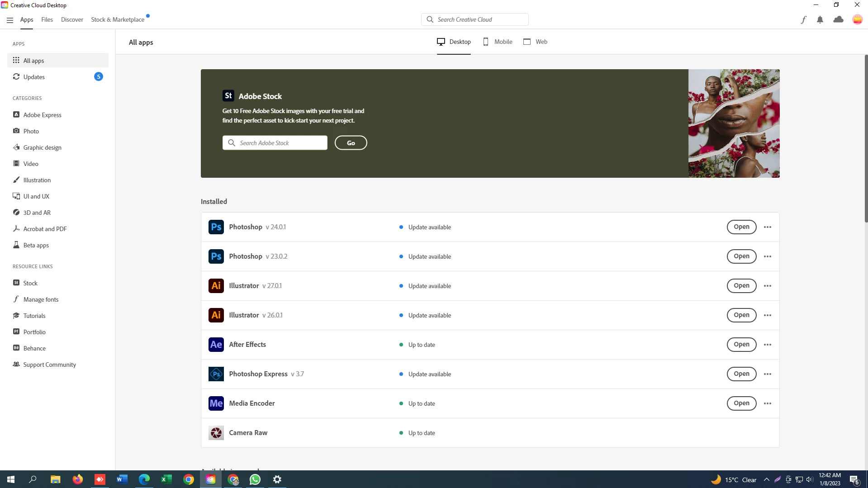Open more options for Media Encoder

[768, 403]
